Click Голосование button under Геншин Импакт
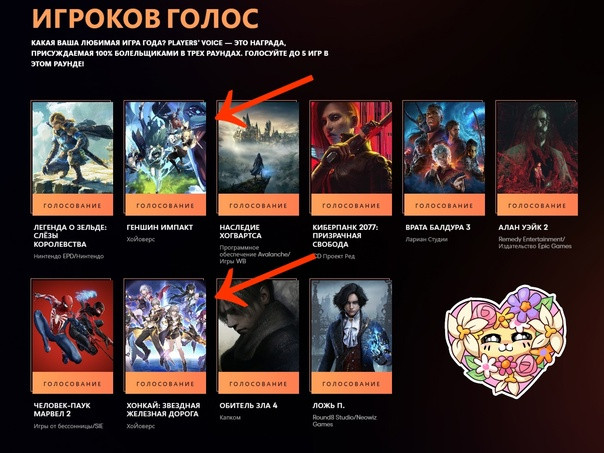 tap(166, 205)
